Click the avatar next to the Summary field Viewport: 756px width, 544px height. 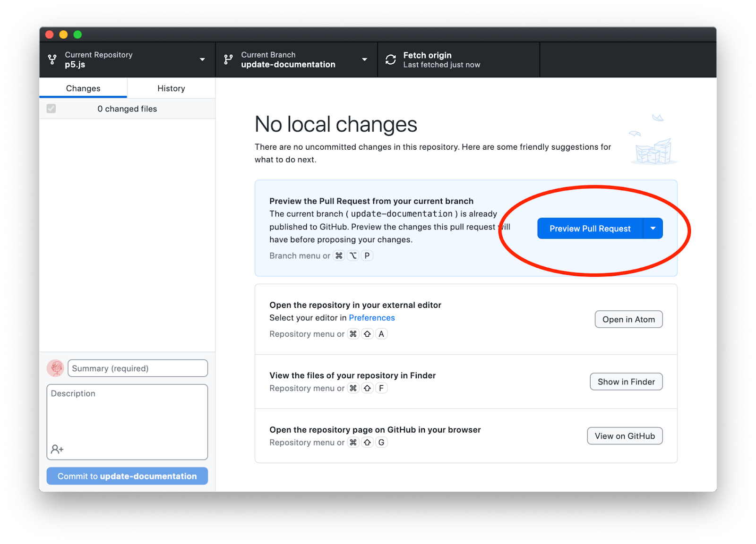[55, 368]
